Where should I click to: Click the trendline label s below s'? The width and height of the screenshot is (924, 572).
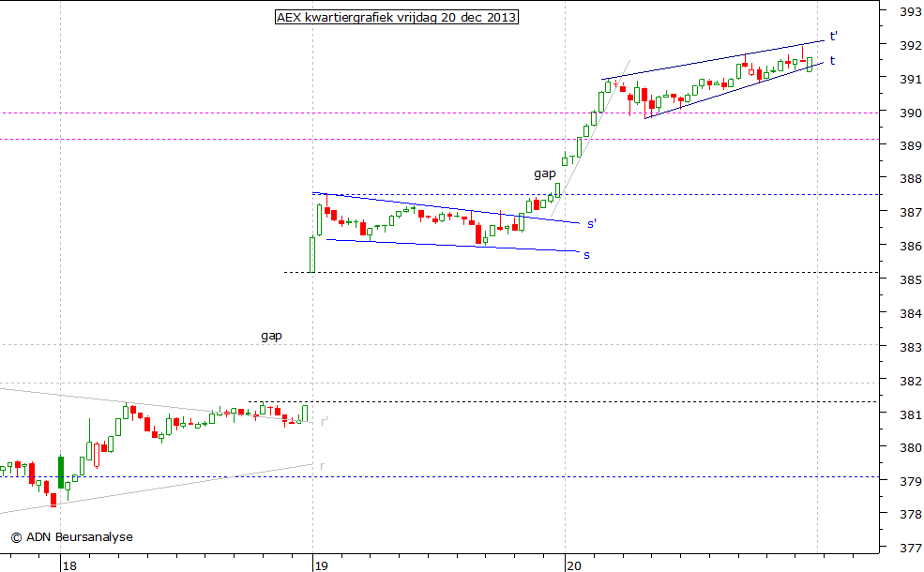click(x=586, y=255)
